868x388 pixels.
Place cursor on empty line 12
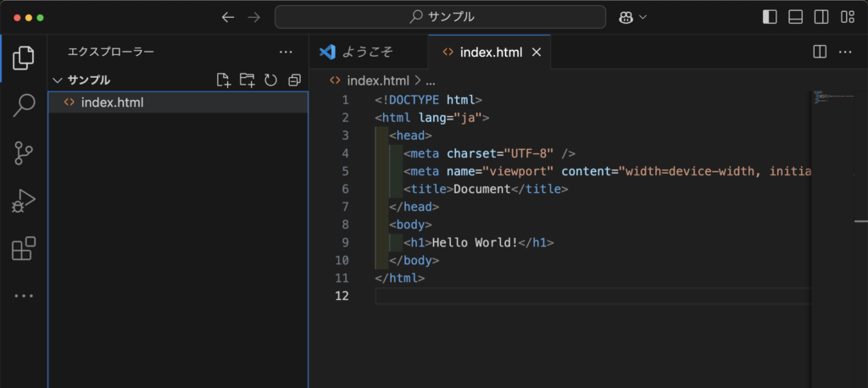(x=593, y=296)
